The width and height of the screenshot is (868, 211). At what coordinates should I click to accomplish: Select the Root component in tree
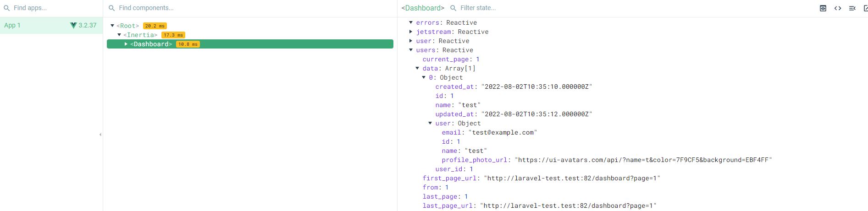(x=127, y=26)
